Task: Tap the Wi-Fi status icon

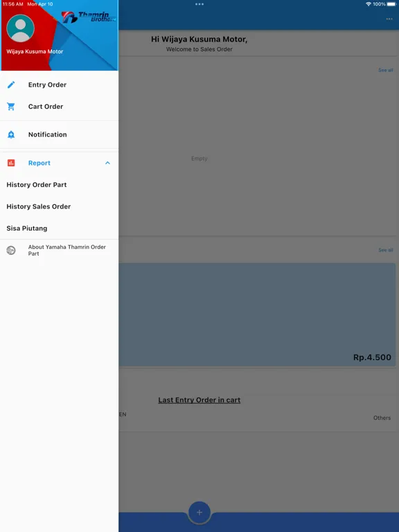Action: 369,4
